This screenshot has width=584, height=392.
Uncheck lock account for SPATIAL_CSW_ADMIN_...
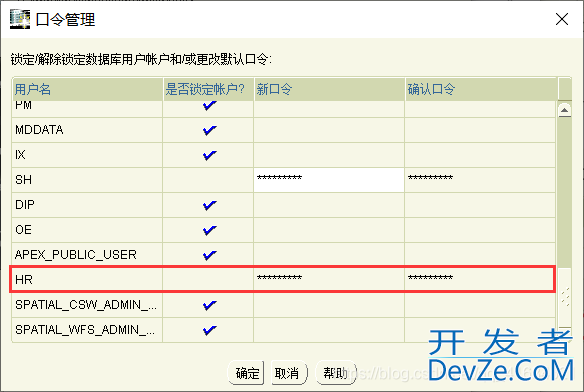[209, 305]
